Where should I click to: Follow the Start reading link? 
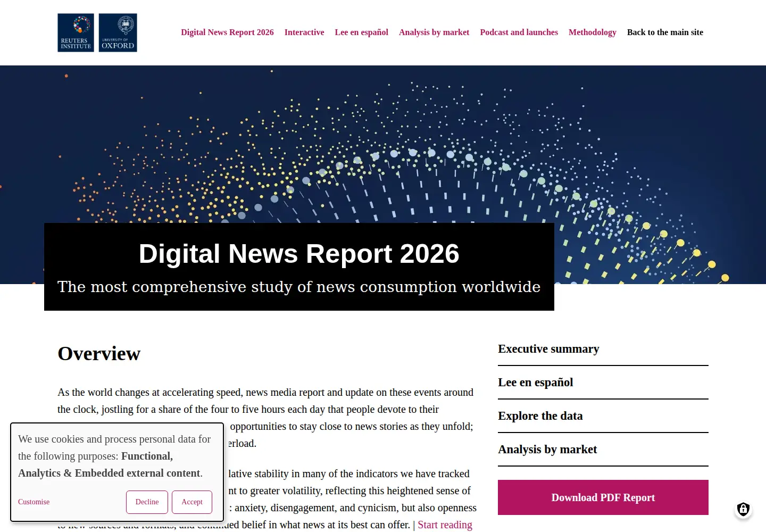click(445, 525)
